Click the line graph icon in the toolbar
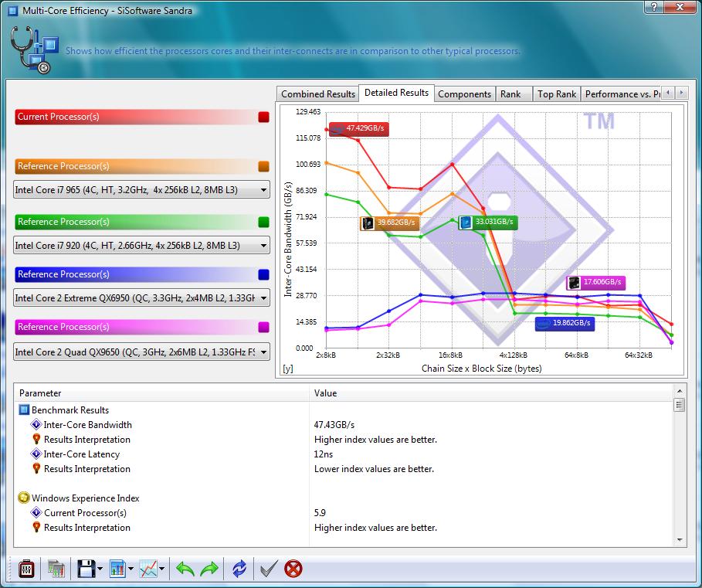The height and width of the screenshot is (588, 702). point(149,569)
